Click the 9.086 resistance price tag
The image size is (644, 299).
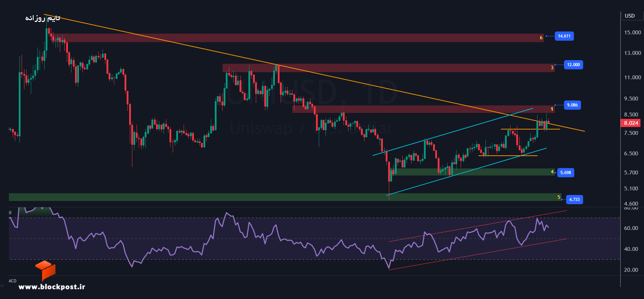pyautogui.click(x=572, y=105)
